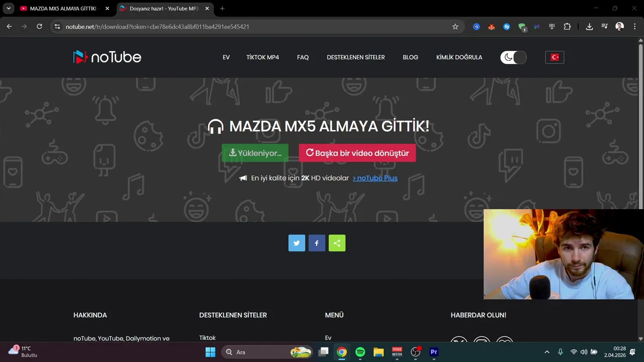This screenshot has width=644, height=362.
Task: Click the noTube logo
Action: pos(107,57)
